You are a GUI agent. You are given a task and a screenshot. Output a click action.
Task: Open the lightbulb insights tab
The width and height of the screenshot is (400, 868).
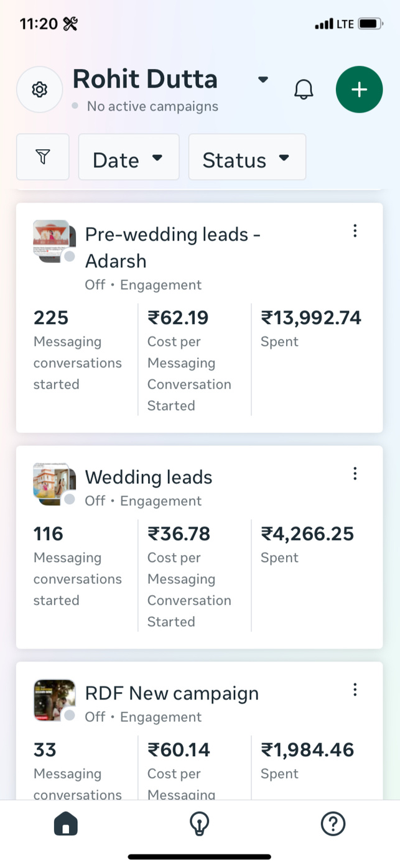coord(199,824)
